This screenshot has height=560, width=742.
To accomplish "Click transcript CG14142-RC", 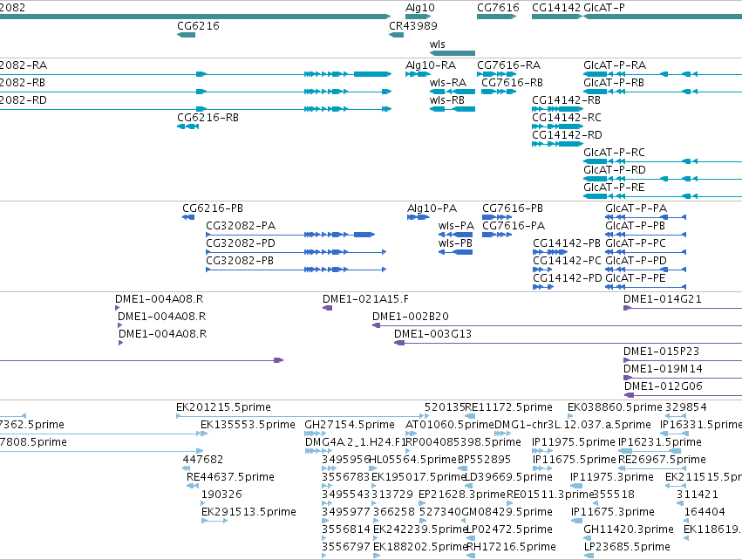I will pyautogui.click(x=567, y=118).
